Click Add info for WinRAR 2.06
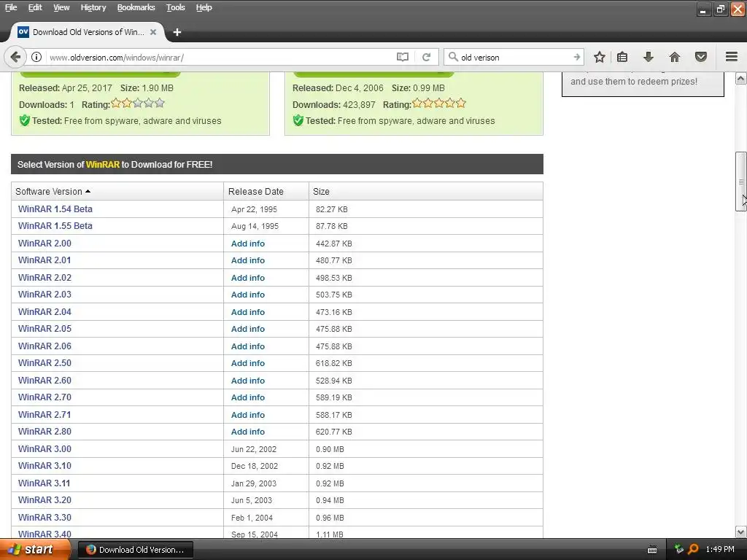Viewport: 747px width, 560px height. [x=248, y=346]
